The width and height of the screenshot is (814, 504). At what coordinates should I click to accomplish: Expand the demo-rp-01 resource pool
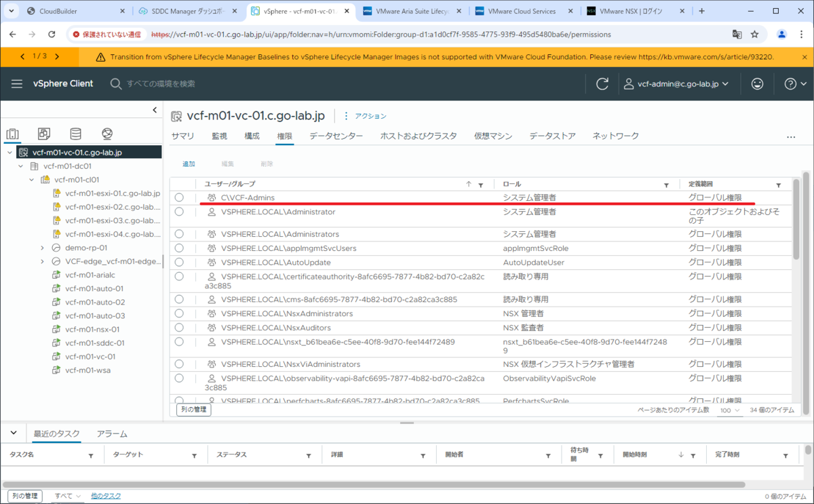tap(42, 248)
